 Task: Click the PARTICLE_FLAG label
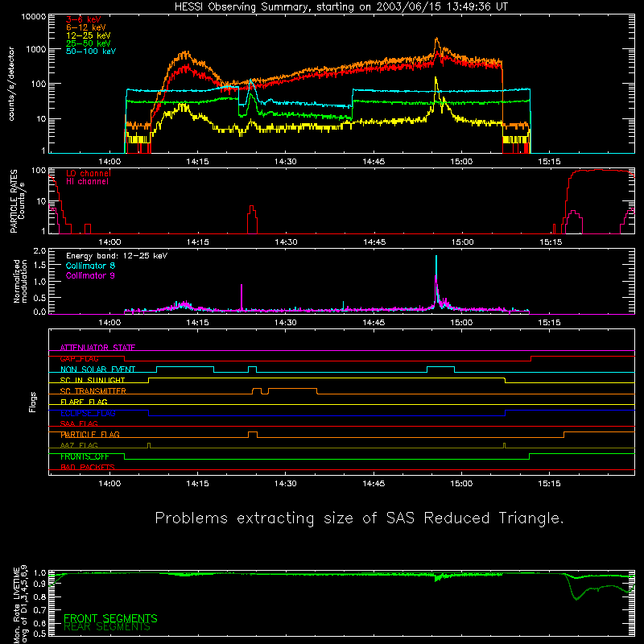[90, 435]
